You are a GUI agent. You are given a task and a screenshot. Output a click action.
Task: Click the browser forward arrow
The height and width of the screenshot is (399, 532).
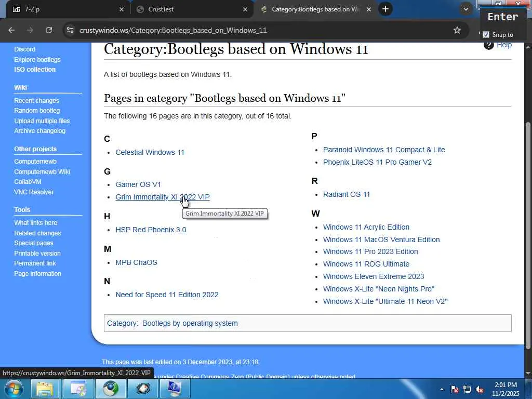30,30
